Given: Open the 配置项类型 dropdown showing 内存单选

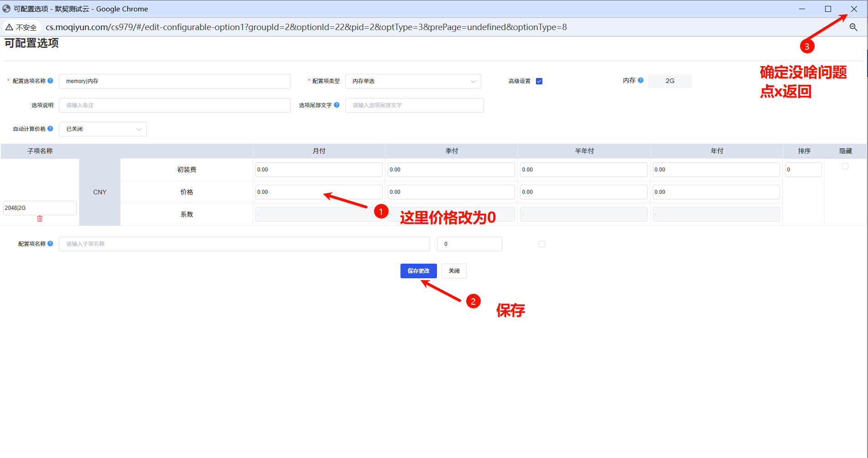Looking at the screenshot, I should click(x=413, y=81).
